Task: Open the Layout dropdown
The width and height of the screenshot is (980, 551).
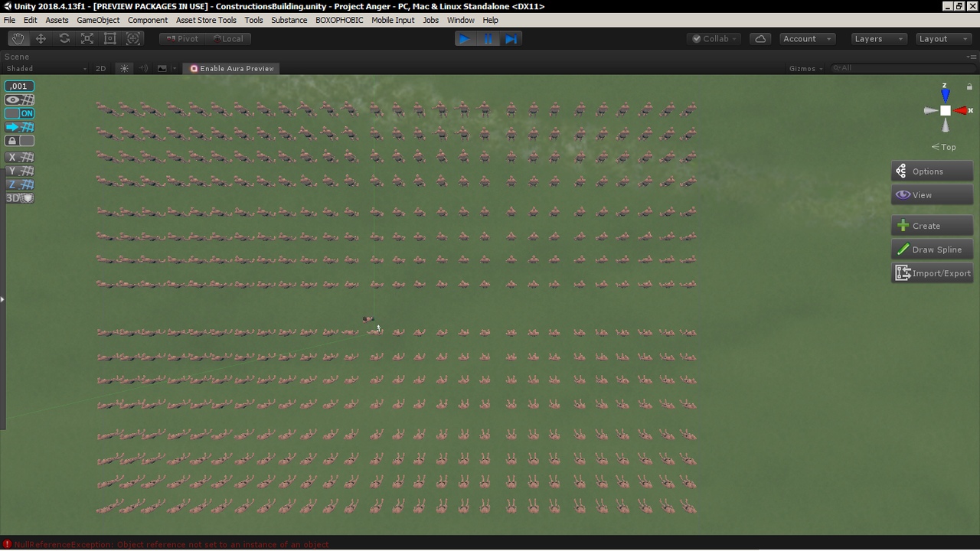Action: 943,38
